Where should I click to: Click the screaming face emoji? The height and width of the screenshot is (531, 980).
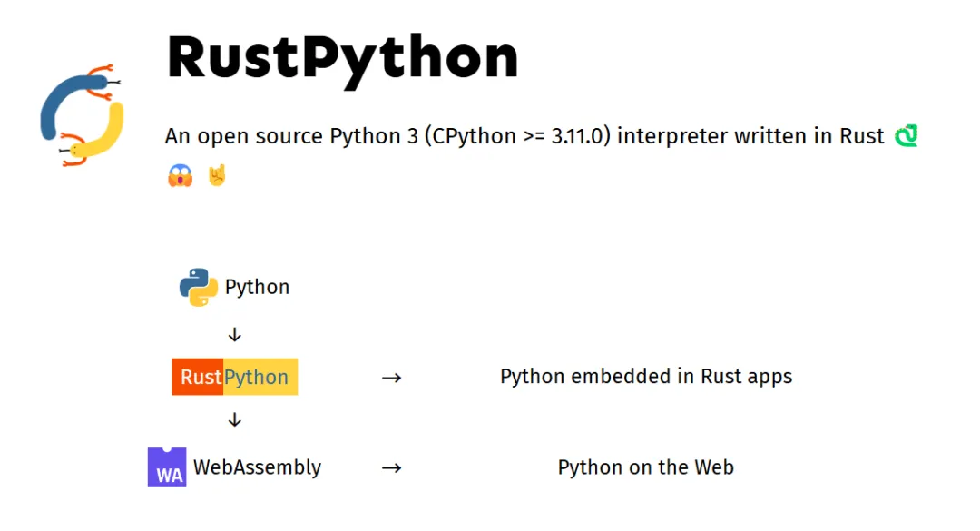[180, 175]
